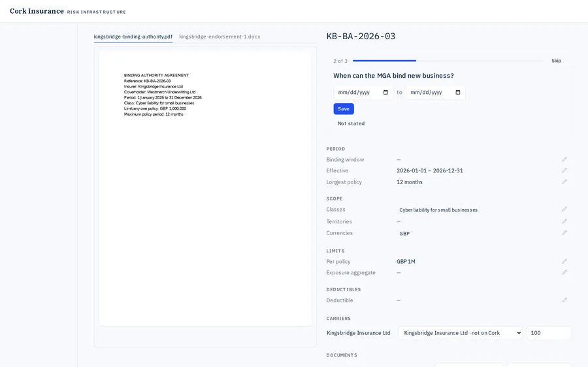Click the PDF document preview page
This screenshot has height=367, width=588.
point(205,189)
